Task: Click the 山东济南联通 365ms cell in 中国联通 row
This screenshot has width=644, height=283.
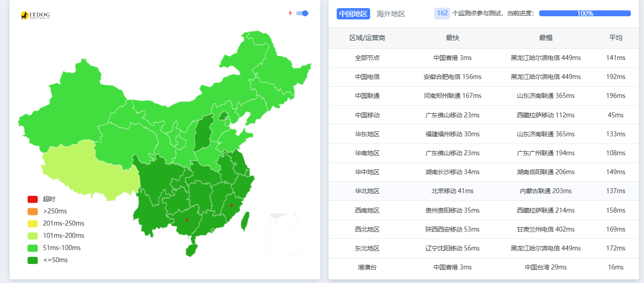Action: coord(546,96)
